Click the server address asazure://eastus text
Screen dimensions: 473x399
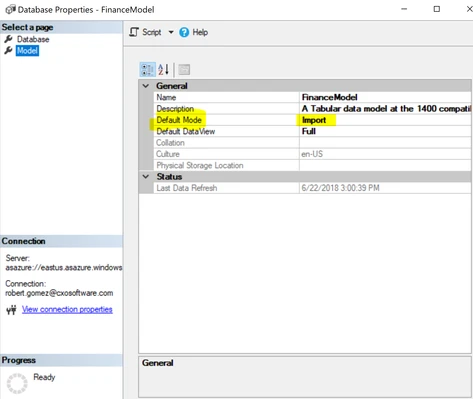pos(64,268)
